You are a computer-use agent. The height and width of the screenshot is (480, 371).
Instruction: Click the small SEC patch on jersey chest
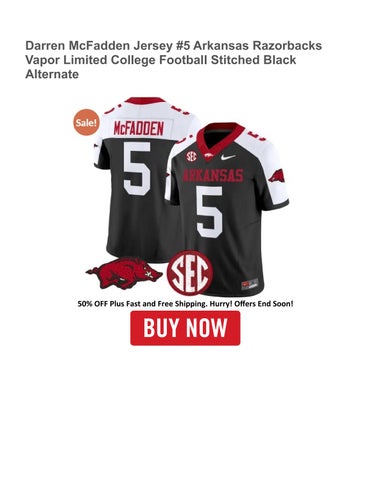191,156
